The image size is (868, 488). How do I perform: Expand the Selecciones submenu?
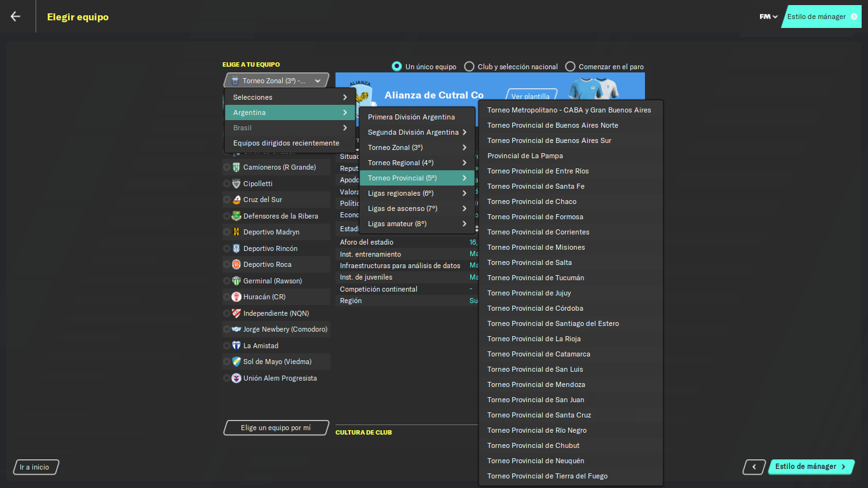coord(290,97)
